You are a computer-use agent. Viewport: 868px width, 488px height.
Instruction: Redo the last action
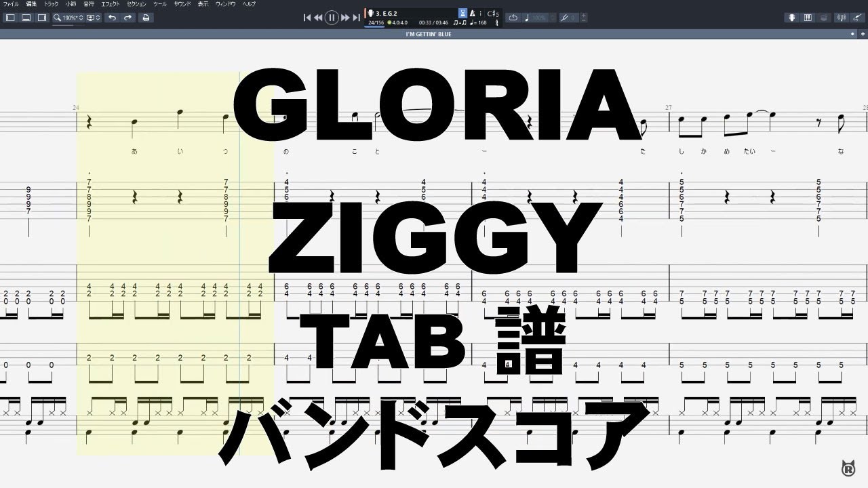127,18
